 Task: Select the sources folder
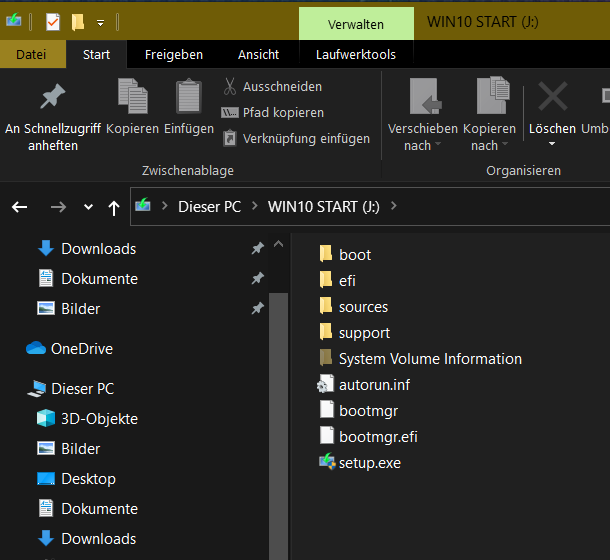click(353, 307)
